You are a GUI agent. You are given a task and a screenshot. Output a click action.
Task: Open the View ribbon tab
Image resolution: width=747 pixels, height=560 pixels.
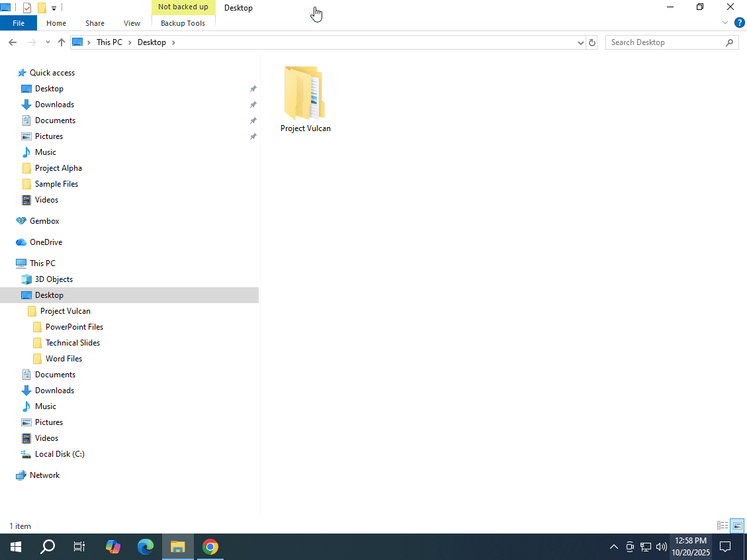[x=132, y=23]
